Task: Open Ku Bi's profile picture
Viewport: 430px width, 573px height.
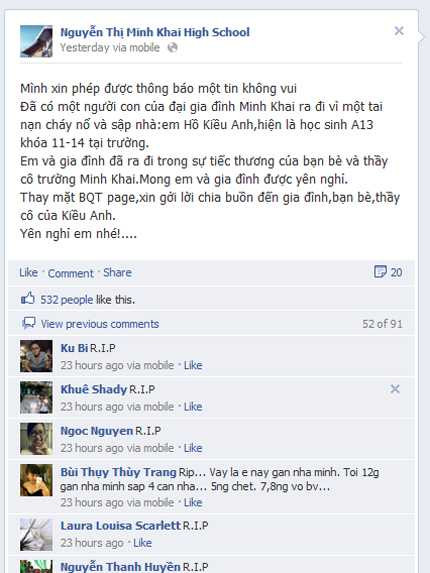Action: point(36,356)
